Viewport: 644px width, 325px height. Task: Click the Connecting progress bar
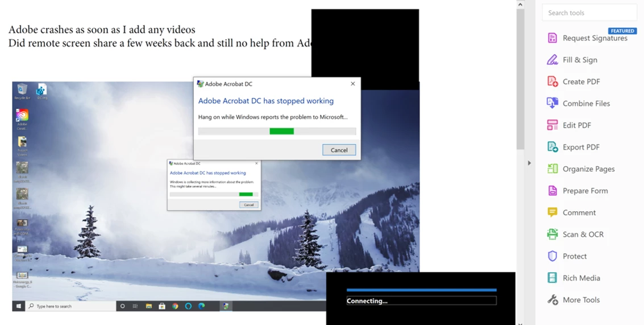point(421,290)
